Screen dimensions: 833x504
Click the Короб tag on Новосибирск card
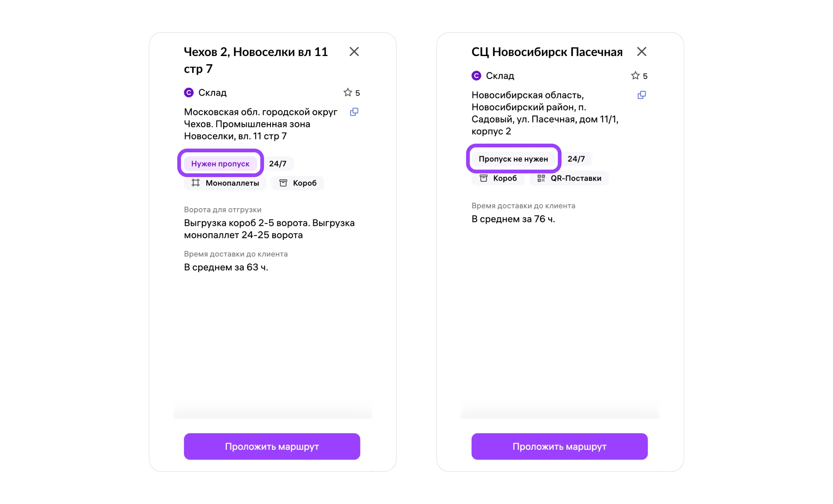[498, 178]
